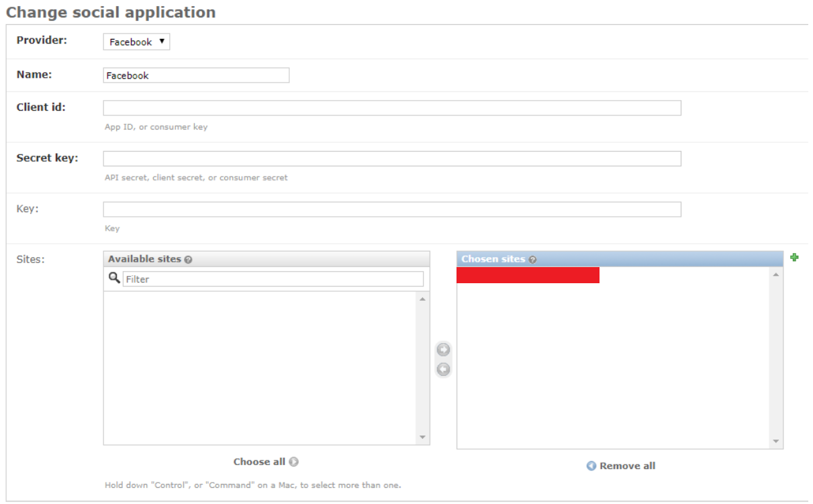Click the Client id label

40,107
